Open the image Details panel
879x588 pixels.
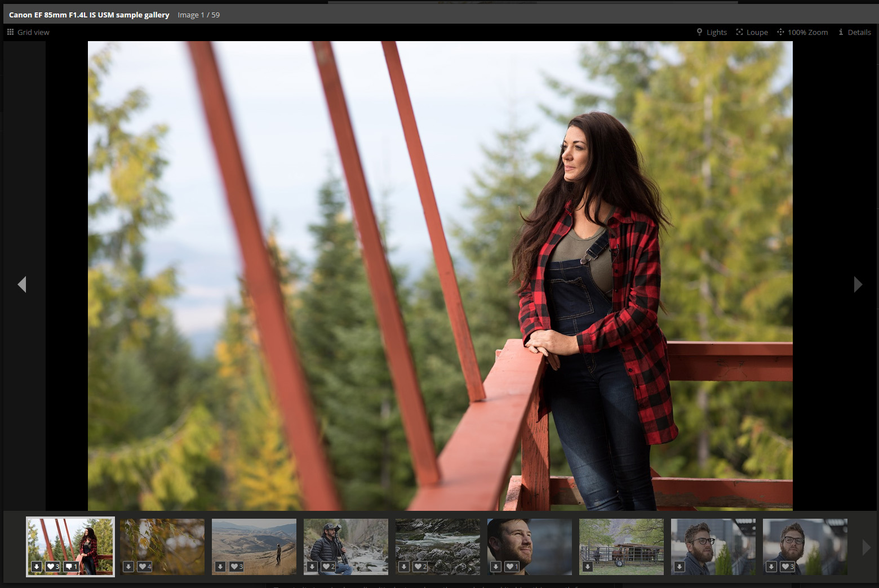tap(854, 32)
